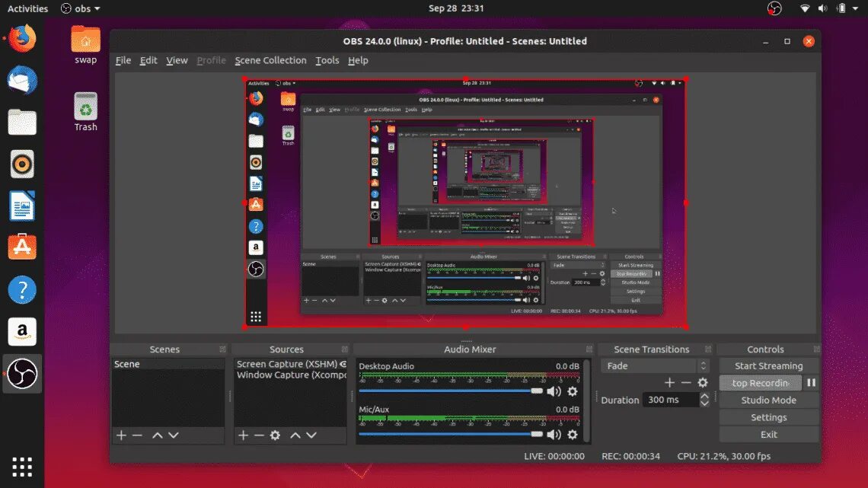Move source down in Sources list
The height and width of the screenshot is (488, 868).
point(311,435)
